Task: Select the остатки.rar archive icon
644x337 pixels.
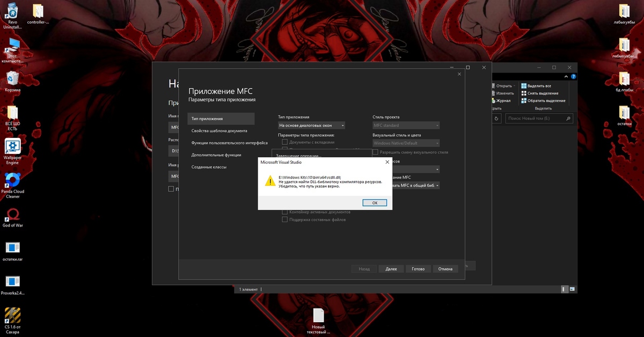Action: click(x=12, y=251)
